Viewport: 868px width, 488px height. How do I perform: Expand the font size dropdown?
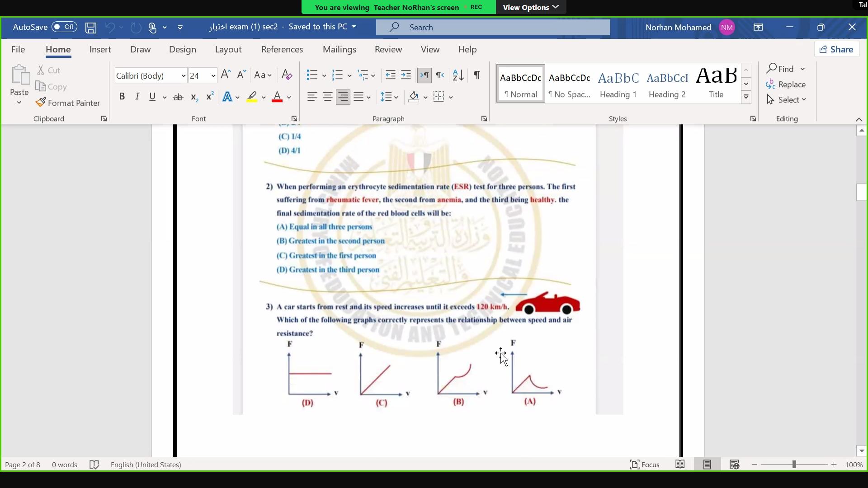[213, 76]
